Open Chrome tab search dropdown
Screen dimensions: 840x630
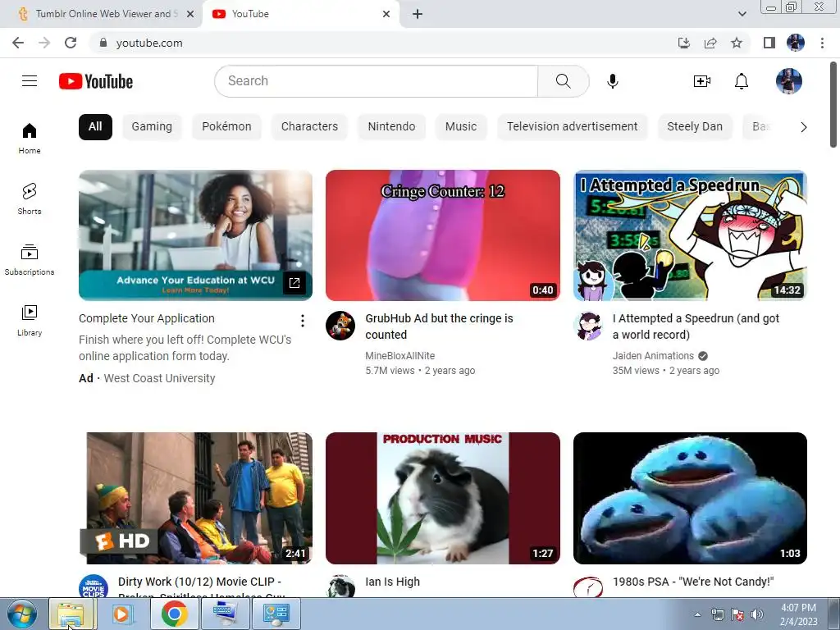(x=742, y=14)
